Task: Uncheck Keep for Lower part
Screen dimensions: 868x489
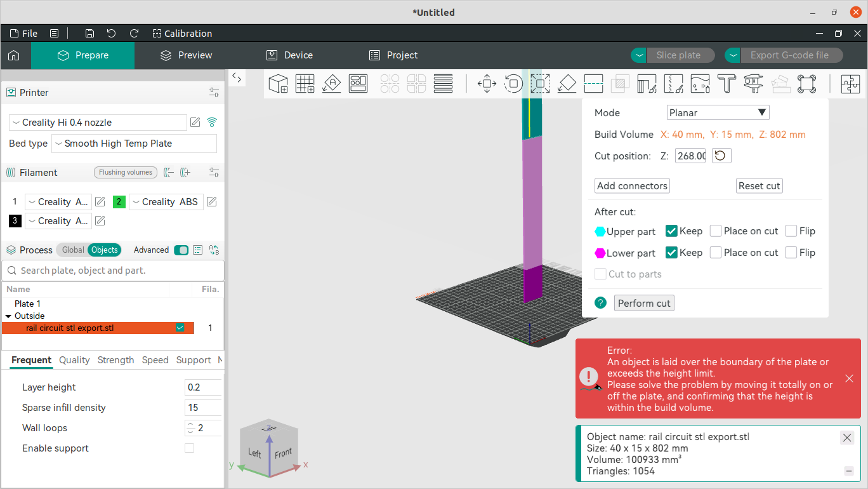Action: click(x=671, y=253)
